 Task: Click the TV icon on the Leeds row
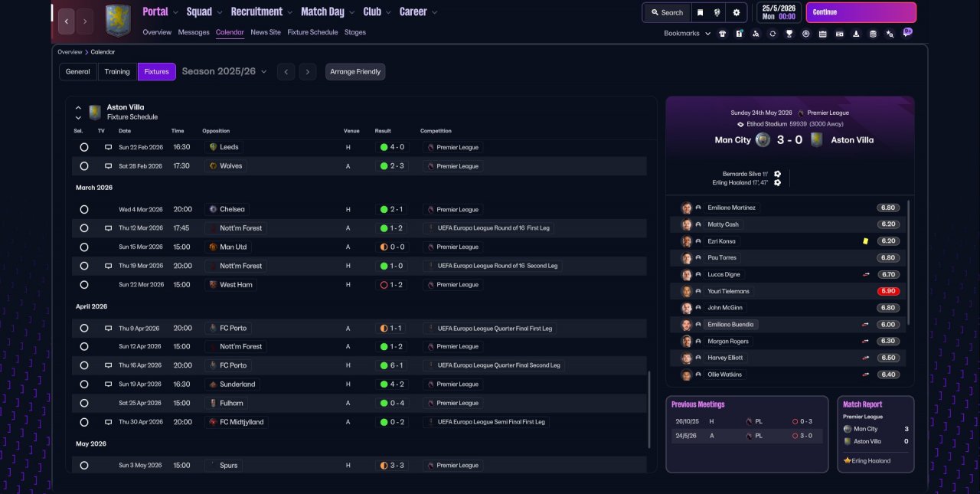[x=108, y=147]
